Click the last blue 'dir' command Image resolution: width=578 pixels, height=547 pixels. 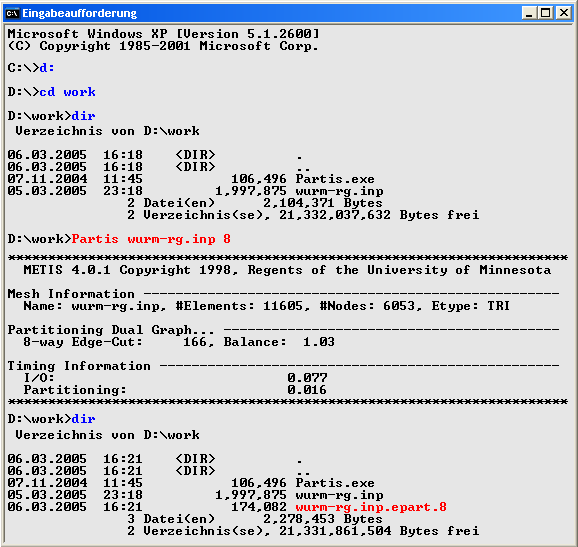click(x=83, y=419)
